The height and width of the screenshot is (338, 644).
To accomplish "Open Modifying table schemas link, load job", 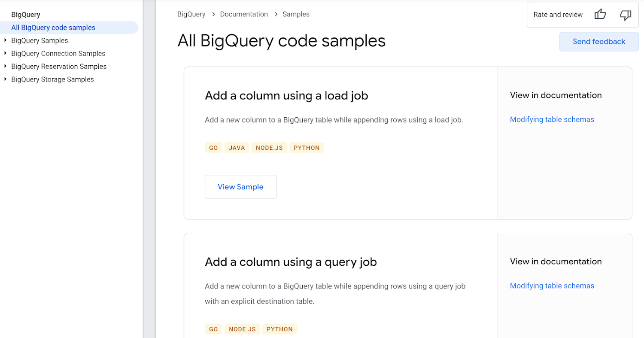I will coord(552,119).
